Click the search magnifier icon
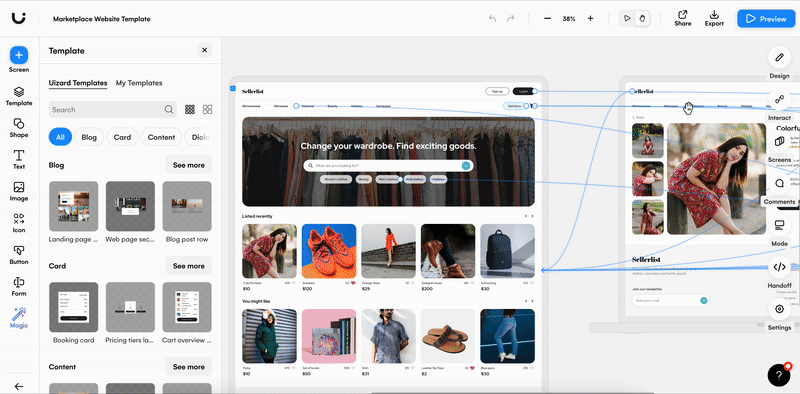 [169, 109]
